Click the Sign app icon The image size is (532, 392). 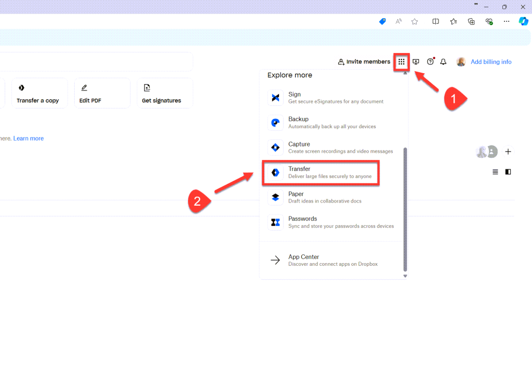[x=275, y=98]
